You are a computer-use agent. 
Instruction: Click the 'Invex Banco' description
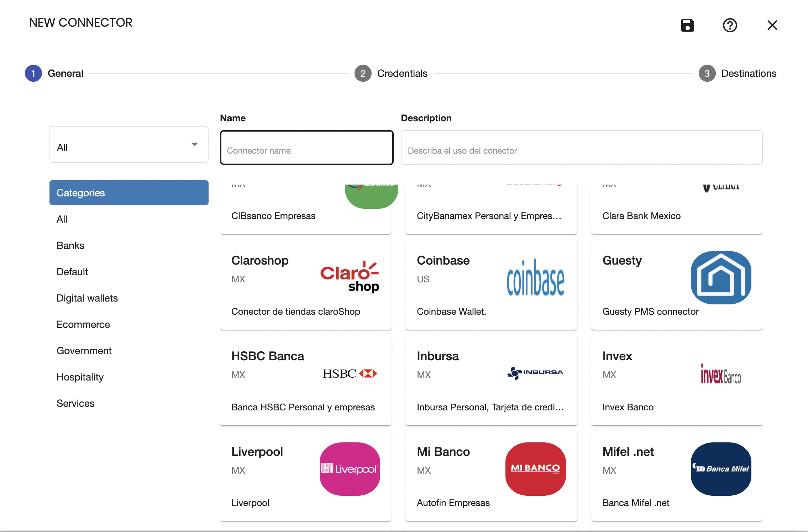pyautogui.click(x=628, y=407)
